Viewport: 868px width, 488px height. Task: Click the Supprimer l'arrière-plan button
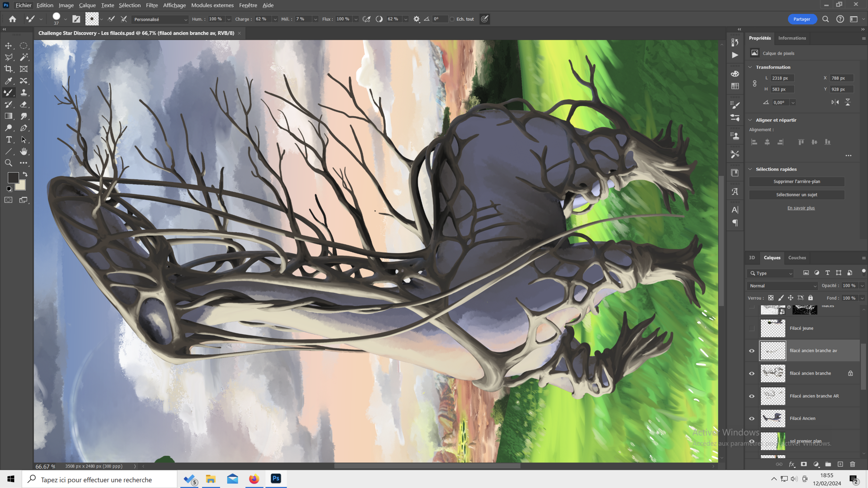click(796, 182)
